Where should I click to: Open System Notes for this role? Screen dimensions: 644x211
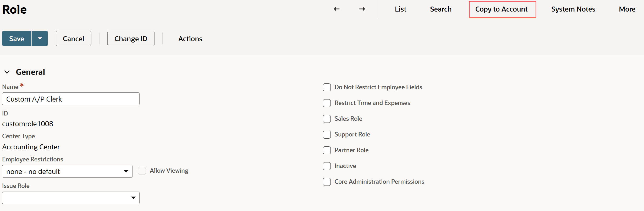point(573,9)
